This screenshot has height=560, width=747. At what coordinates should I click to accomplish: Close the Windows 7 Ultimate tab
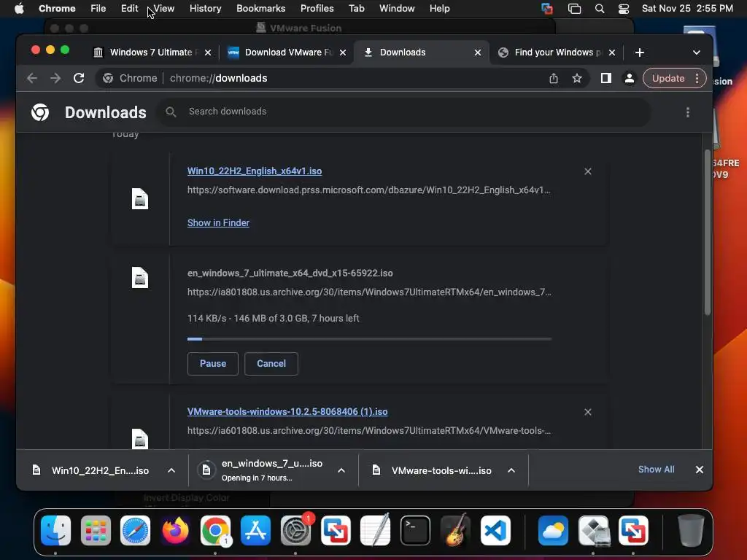click(x=208, y=52)
